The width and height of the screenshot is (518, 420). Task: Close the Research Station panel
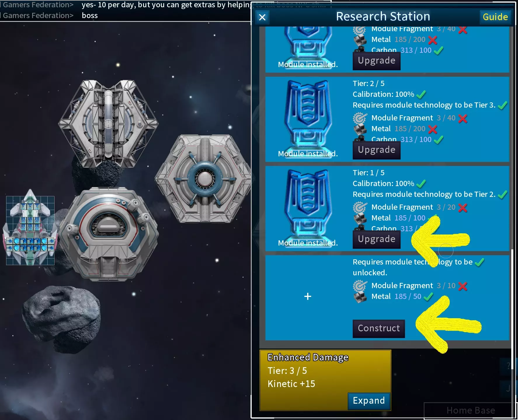(262, 17)
